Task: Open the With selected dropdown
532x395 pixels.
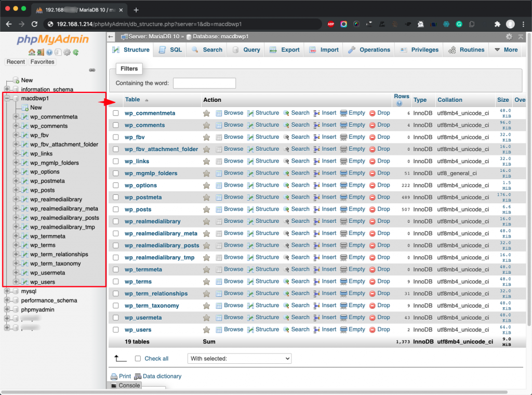Action: point(240,359)
